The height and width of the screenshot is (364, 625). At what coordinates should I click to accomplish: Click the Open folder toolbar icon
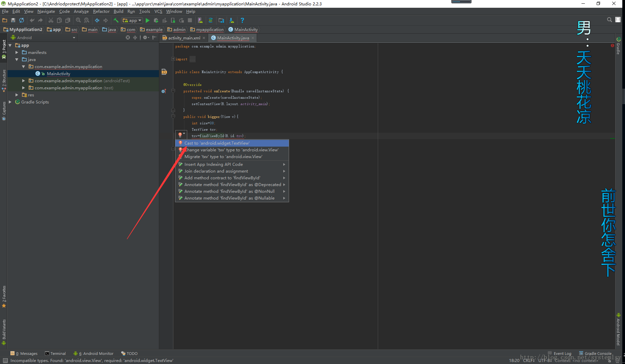click(5, 20)
